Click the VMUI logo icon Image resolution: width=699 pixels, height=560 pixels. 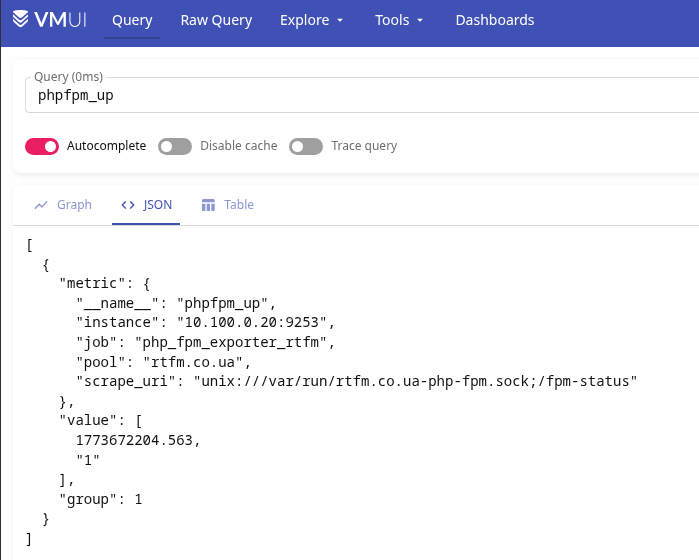[x=21, y=20]
